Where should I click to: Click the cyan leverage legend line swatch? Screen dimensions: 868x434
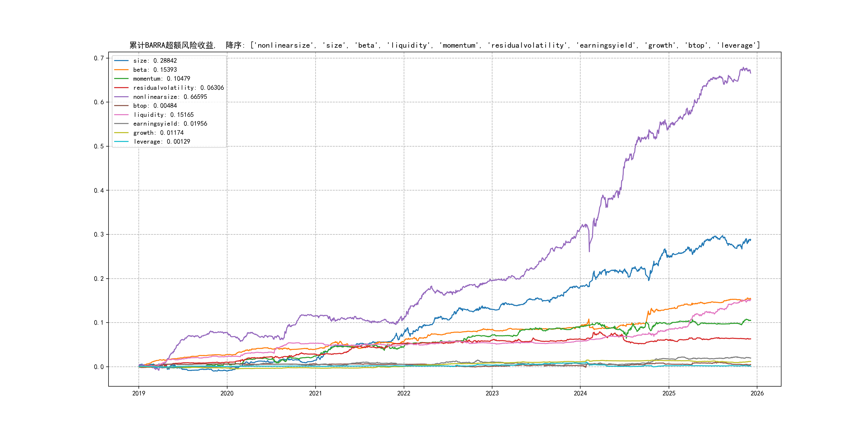coord(121,141)
